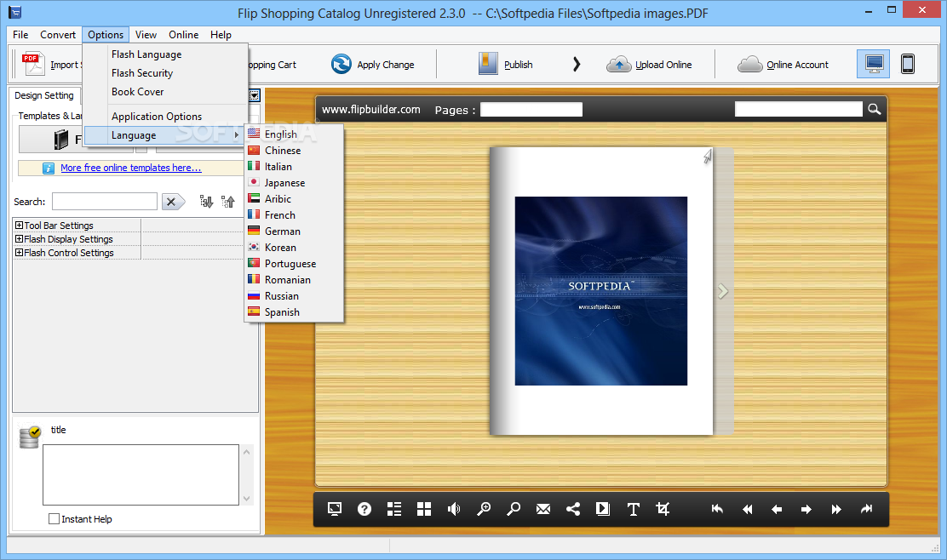This screenshot has height=560, width=947.
Task: Choose Spanish language
Action: pos(294,312)
